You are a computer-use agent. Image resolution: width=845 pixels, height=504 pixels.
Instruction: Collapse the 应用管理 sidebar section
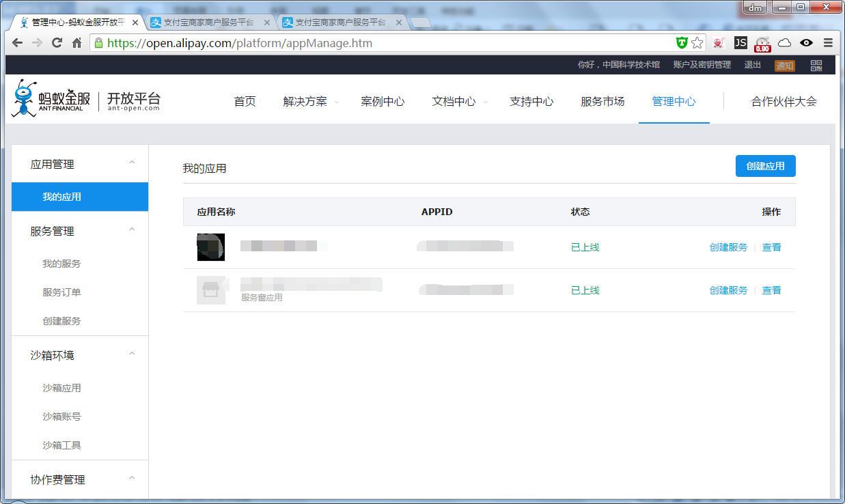pyautogui.click(x=132, y=163)
